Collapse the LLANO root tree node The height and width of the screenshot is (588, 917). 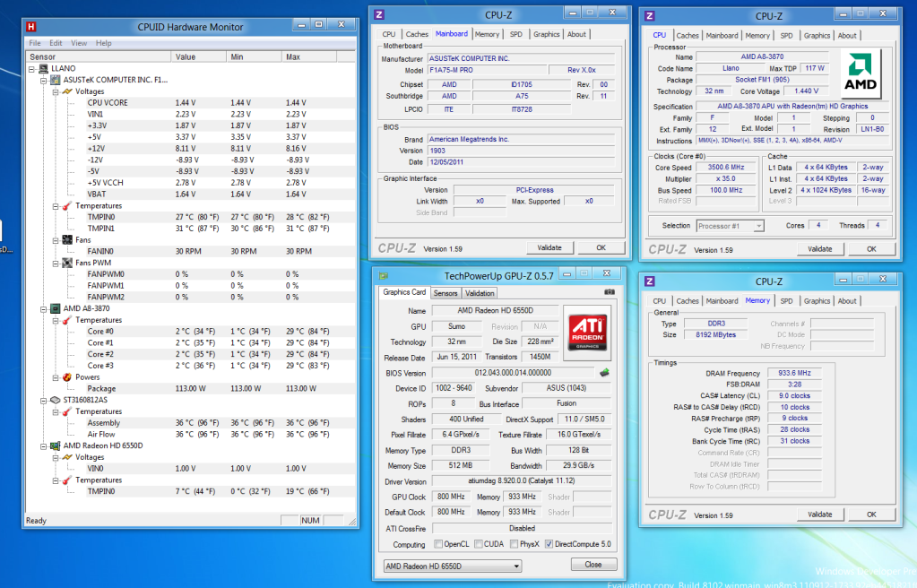(x=31, y=69)
